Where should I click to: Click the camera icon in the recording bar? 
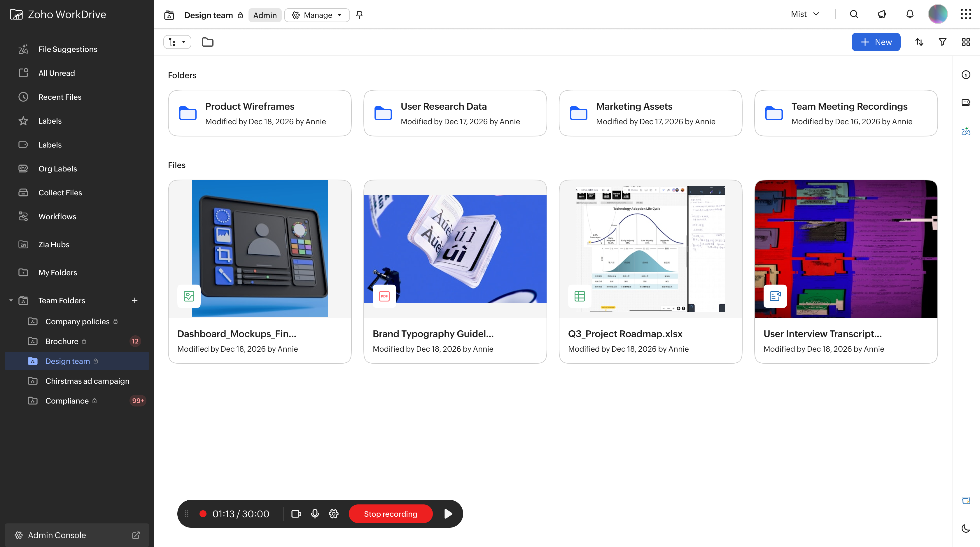point(296,514)
